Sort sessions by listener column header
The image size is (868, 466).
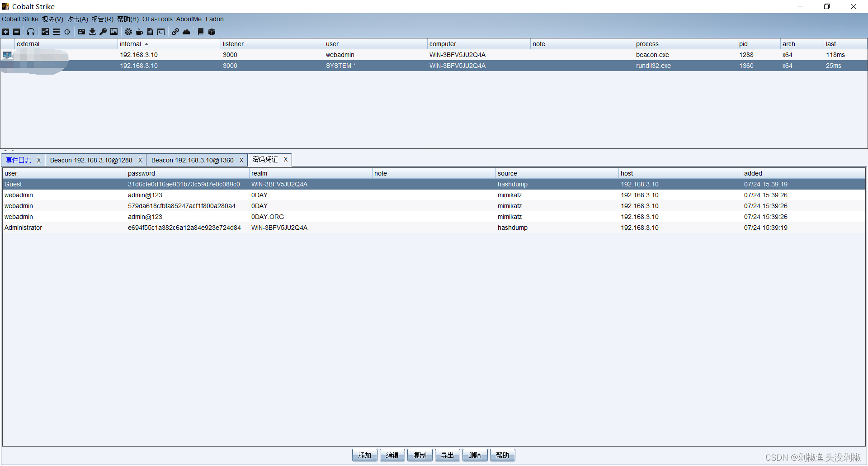click(x=272, y=44)
